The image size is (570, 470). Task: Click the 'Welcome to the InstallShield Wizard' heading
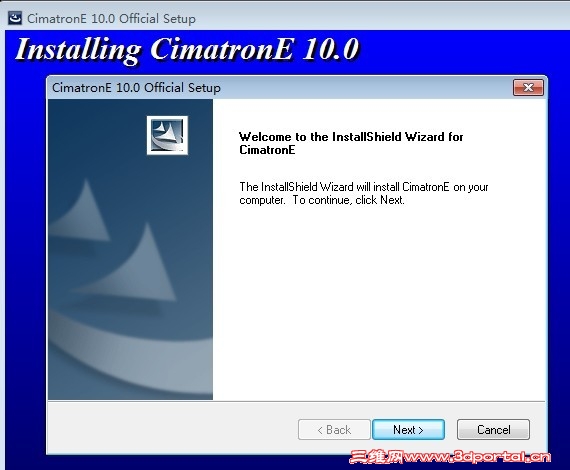point(351,143)
